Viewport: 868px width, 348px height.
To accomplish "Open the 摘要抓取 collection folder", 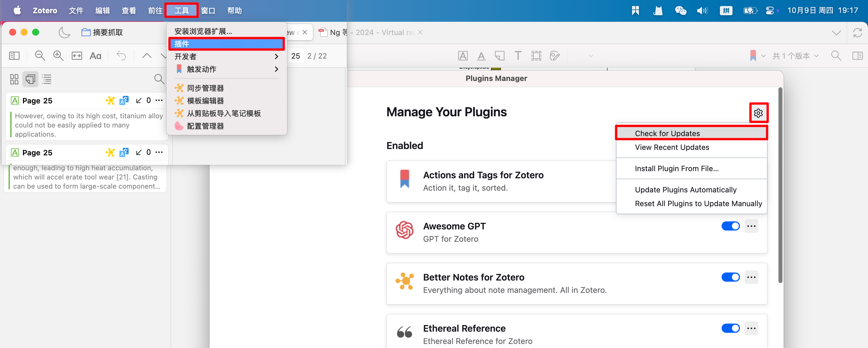I will pyautogui.click(x=102, y=32).
